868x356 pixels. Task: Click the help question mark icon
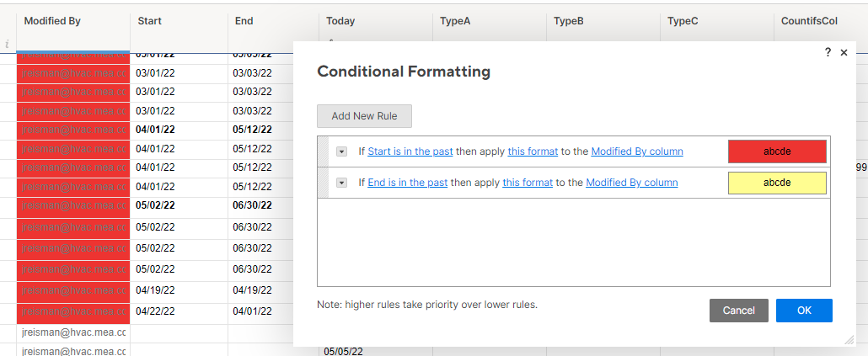[828, 52]
